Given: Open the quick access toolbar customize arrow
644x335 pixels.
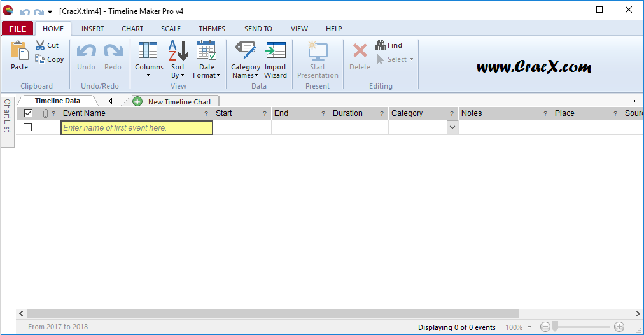Looking at the screenshot, I should point(50,12).
